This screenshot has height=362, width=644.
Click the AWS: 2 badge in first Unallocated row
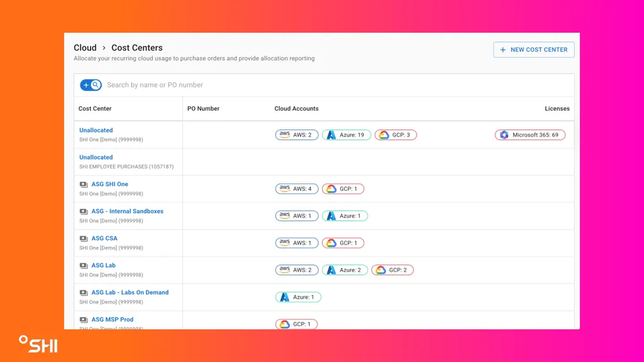click(297, 134)
